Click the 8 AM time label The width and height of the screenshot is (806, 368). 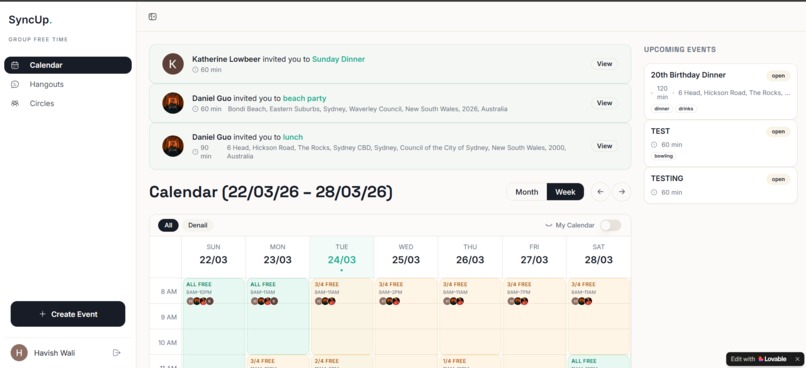pos(169,291)
